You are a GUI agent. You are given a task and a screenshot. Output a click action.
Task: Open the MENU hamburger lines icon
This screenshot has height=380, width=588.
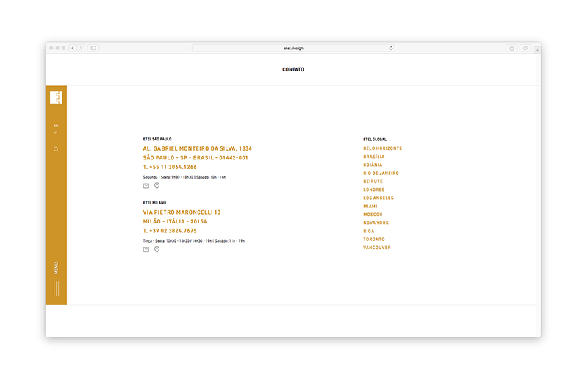(x=57, y=288)
